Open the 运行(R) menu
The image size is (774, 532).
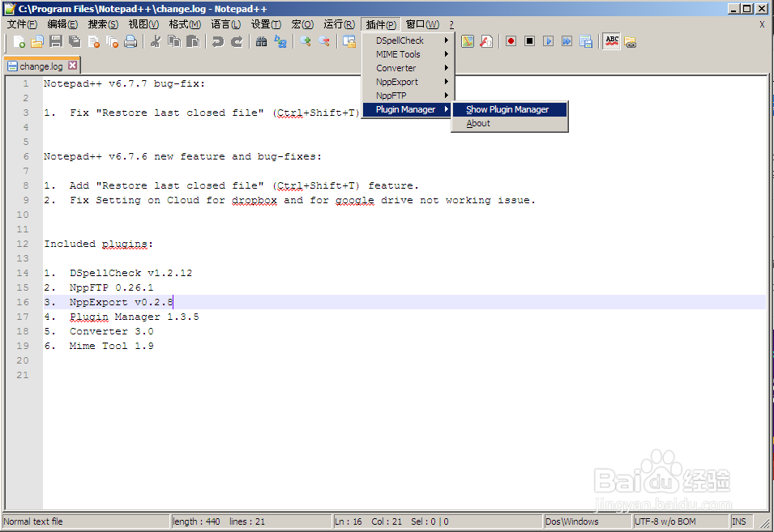pyautogui.click(x=339, y=24)
